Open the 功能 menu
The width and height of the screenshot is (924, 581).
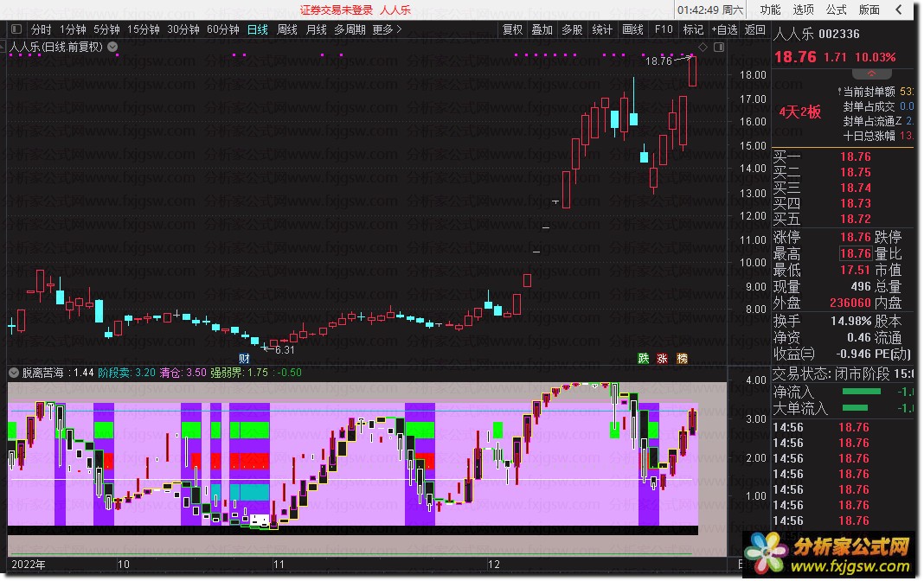pyautogui.click(x=770, y=10)
